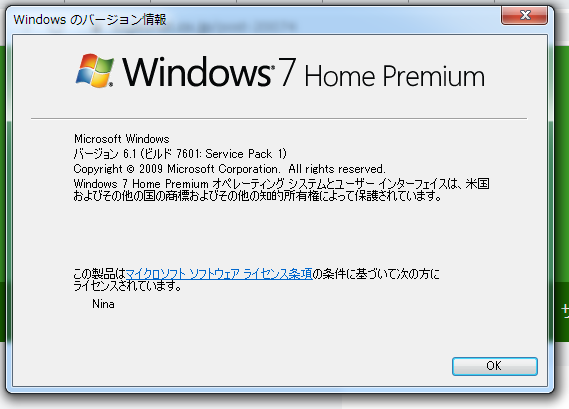Screen dimensions: 569x409
Task: Click the Home Premium banner text
Action: pyautogui.click(x=395, y=76)
